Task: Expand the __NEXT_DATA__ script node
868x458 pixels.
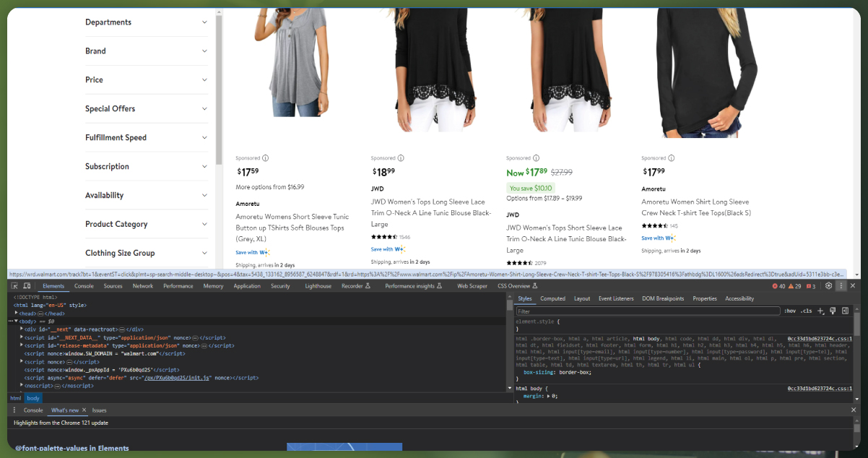Action: pos(22,337)
